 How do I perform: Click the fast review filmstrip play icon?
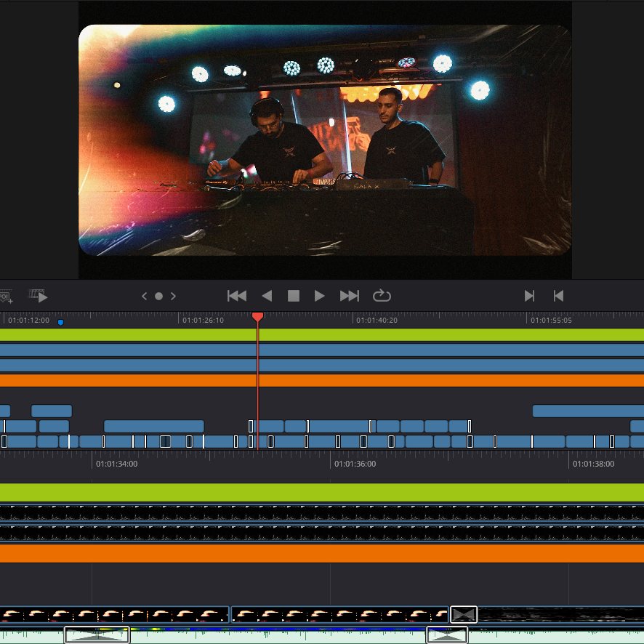point(39,296)
